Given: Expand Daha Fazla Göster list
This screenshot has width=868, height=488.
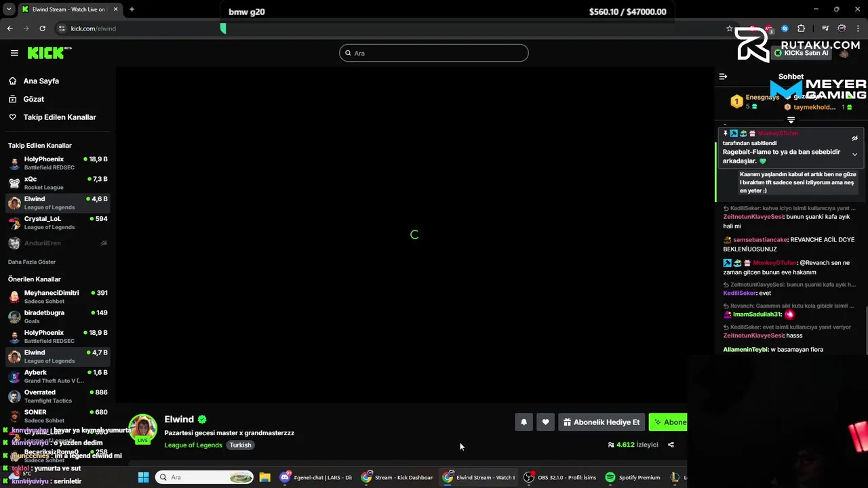Looking at the screenshot, I should (32, 262).
